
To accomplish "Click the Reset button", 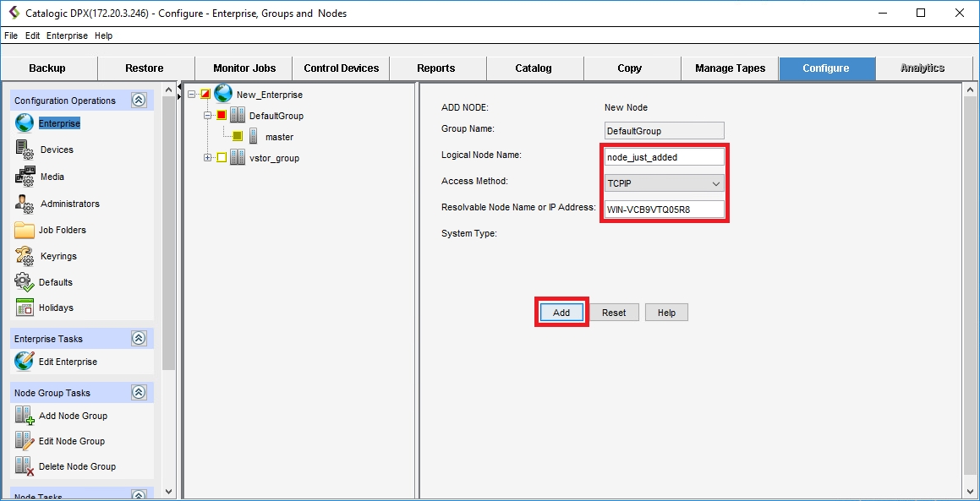I will pyautogui.click(x=614, y=313).
